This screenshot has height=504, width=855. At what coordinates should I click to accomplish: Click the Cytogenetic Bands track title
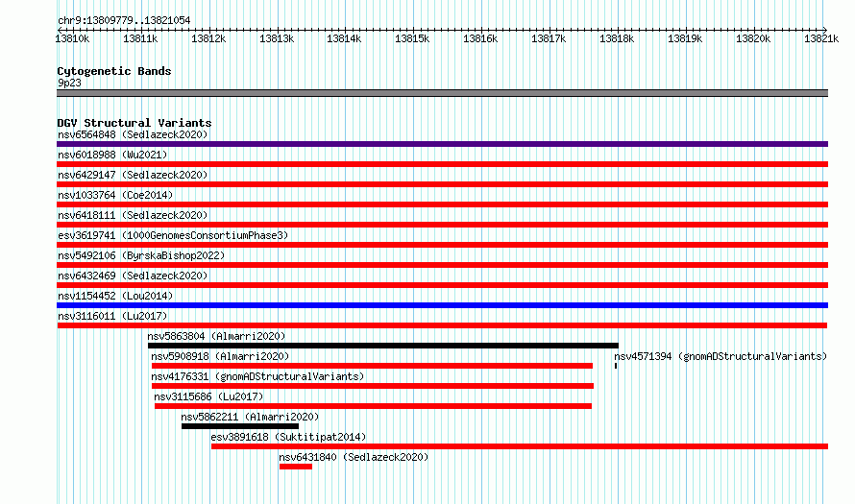[x=114, y=71]
